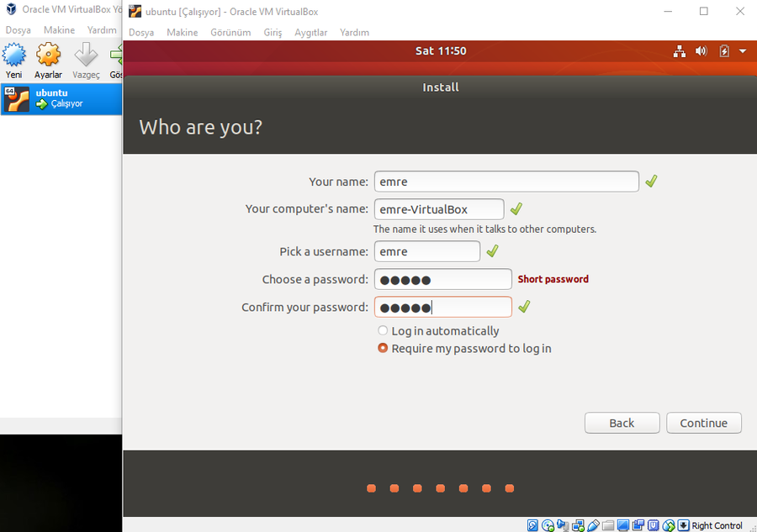Click the Ubuntu network status icon
This screenshot has height=532, width=757.
click(680, 51)
